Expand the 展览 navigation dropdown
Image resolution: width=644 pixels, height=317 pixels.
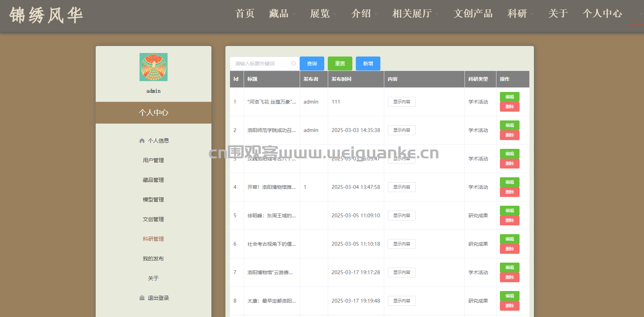(x=323, y=14)
